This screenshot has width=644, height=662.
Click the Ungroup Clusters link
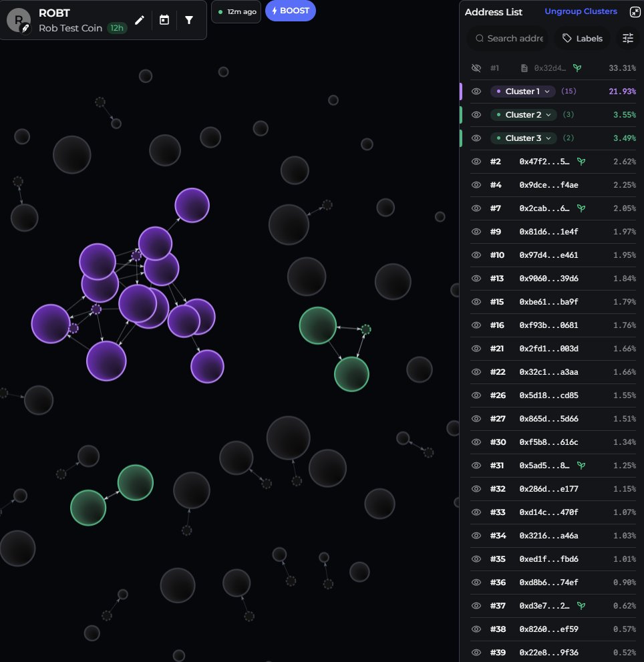pyautogui.click(x=581, y=11)
